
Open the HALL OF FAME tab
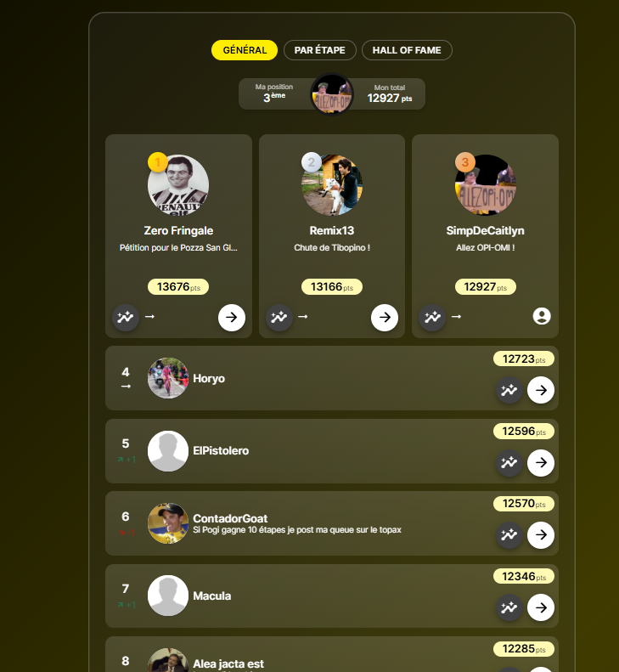coord(407,50)
